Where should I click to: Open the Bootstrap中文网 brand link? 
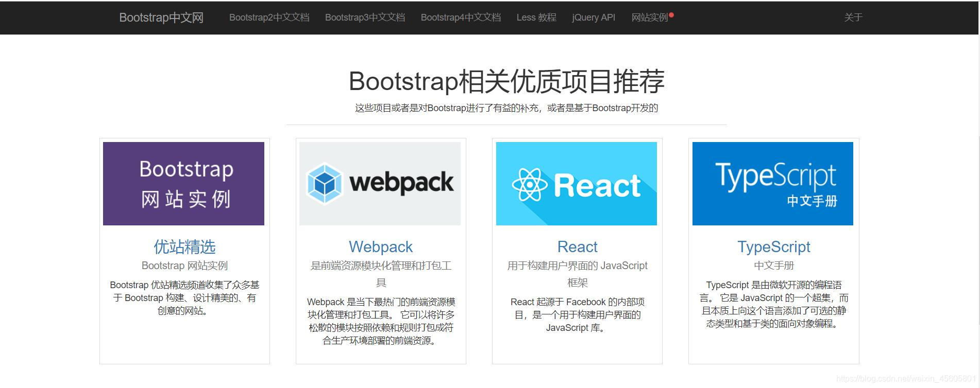(161, 17)
